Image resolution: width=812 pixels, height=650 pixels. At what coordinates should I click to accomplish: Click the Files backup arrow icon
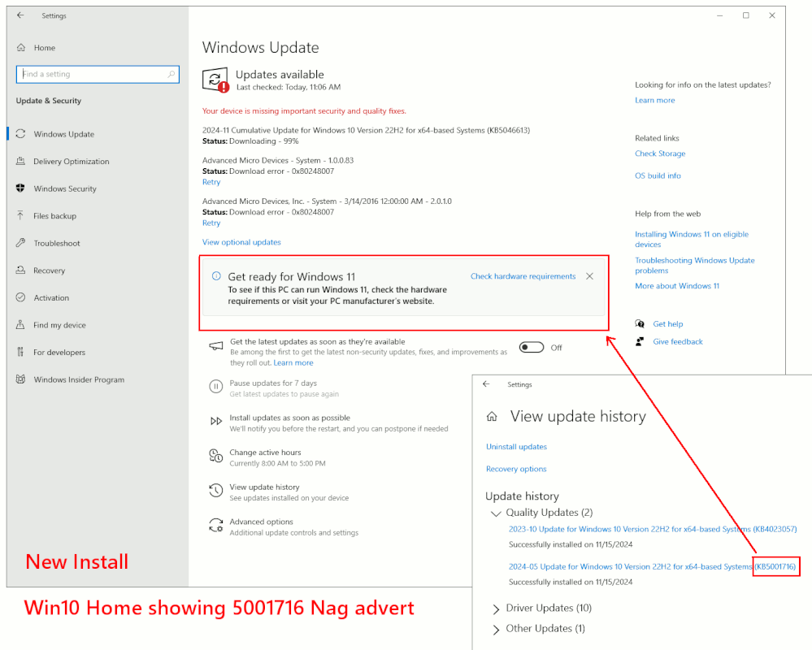20,215
